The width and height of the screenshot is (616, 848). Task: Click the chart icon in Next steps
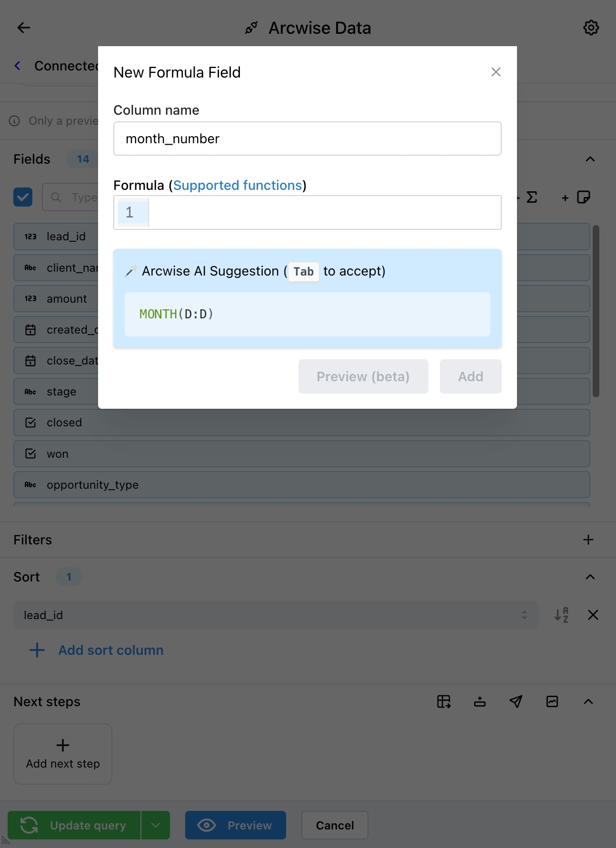point(552,701)
